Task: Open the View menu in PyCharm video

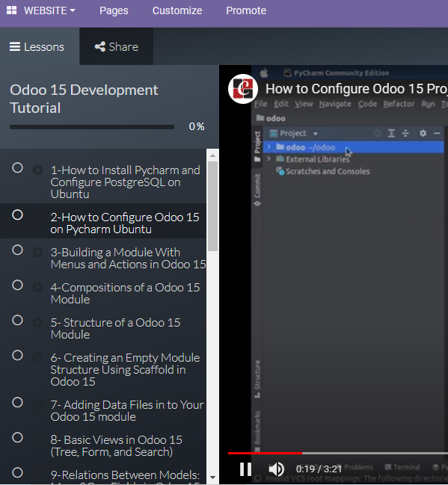Action: point(304,104)
